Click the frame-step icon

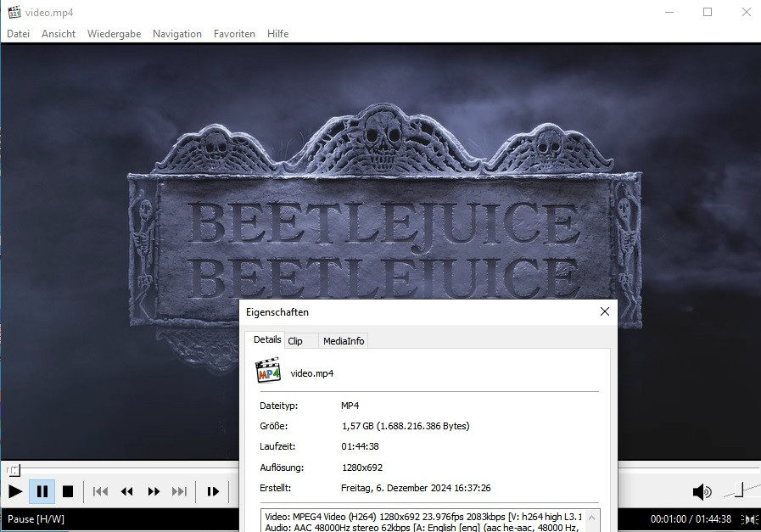[213, 492]
